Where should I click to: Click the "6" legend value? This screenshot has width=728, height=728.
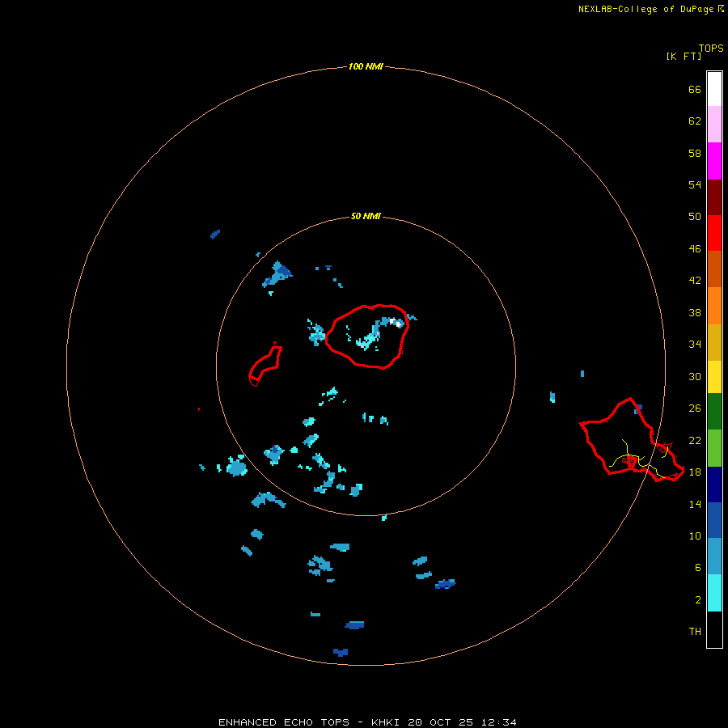coord(697,567)
